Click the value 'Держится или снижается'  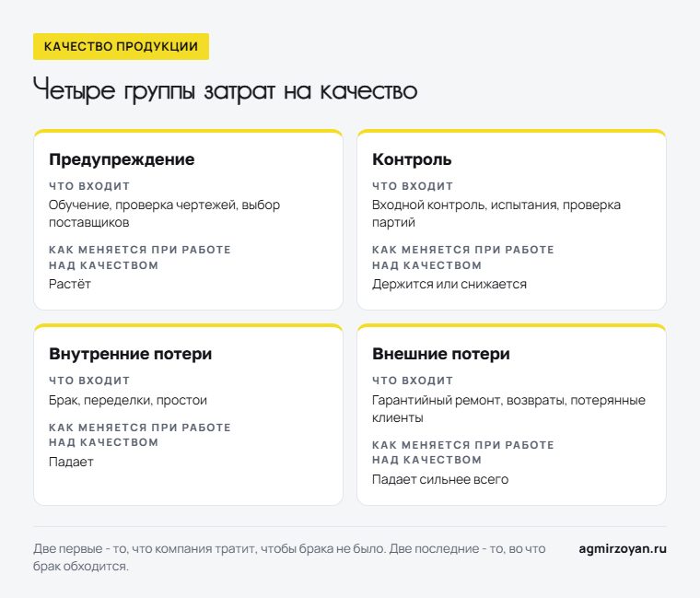tap(449, 284)
